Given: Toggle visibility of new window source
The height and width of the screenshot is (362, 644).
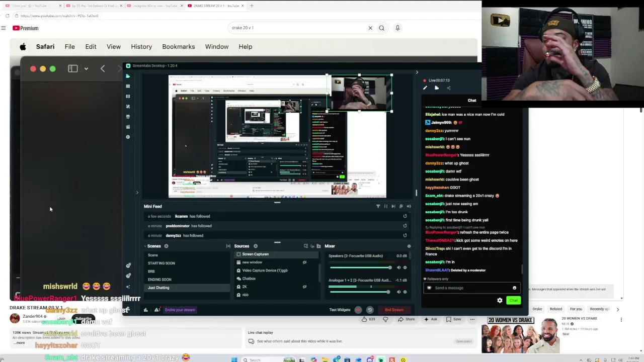Looking at the screenshot, I should [304, 262].
